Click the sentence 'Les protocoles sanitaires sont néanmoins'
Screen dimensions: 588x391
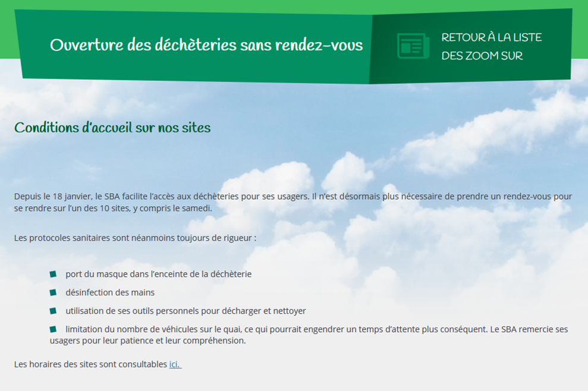coord(135,238)
